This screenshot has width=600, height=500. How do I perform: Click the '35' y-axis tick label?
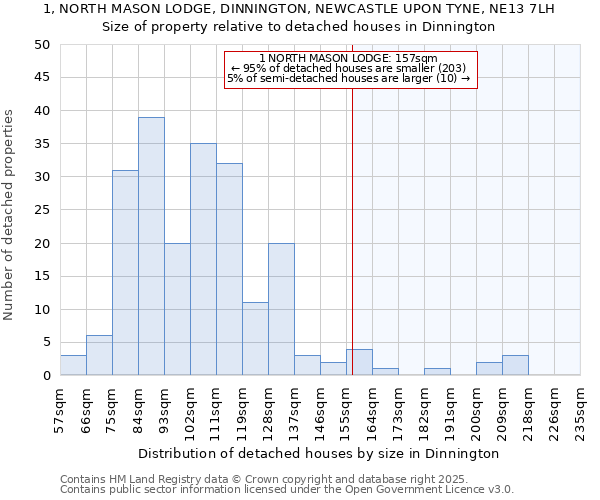(42, 144)
